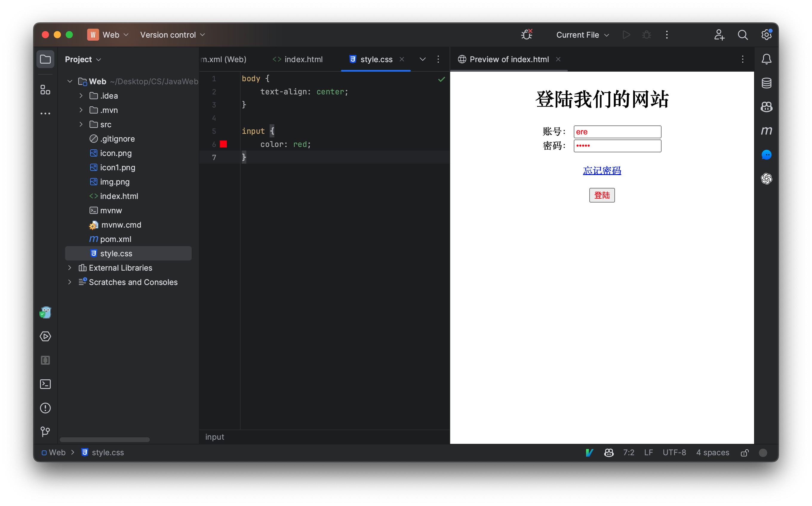812x506 pixels.
Task: Expand External Libraries
Action: coord(70,268)
